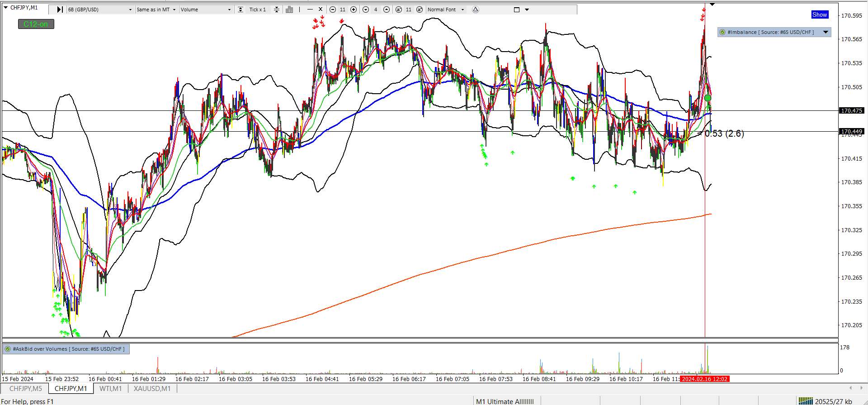Click the triangle alert icon
868x405 pixels.
[x=475, y=10]
